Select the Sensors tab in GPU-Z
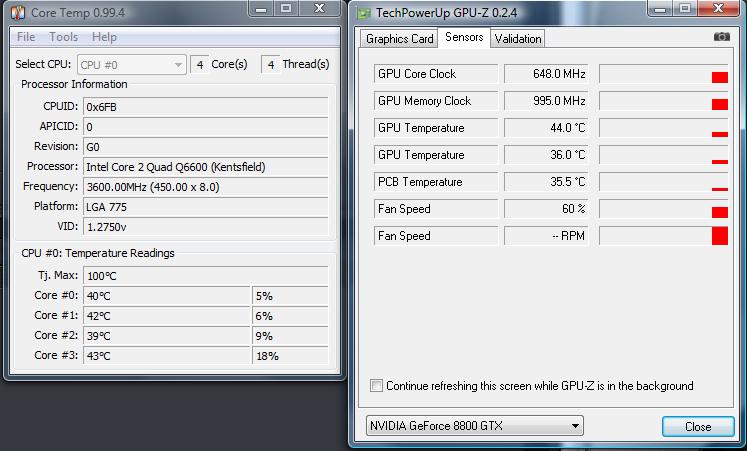This screenshot has height=451, width=747. tap(464, 37)
